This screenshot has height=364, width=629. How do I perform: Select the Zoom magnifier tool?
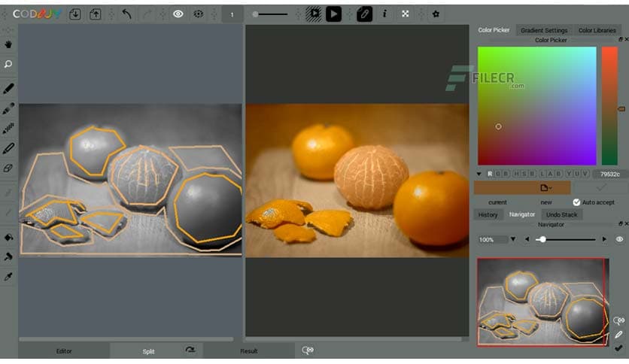coord(8,65)
